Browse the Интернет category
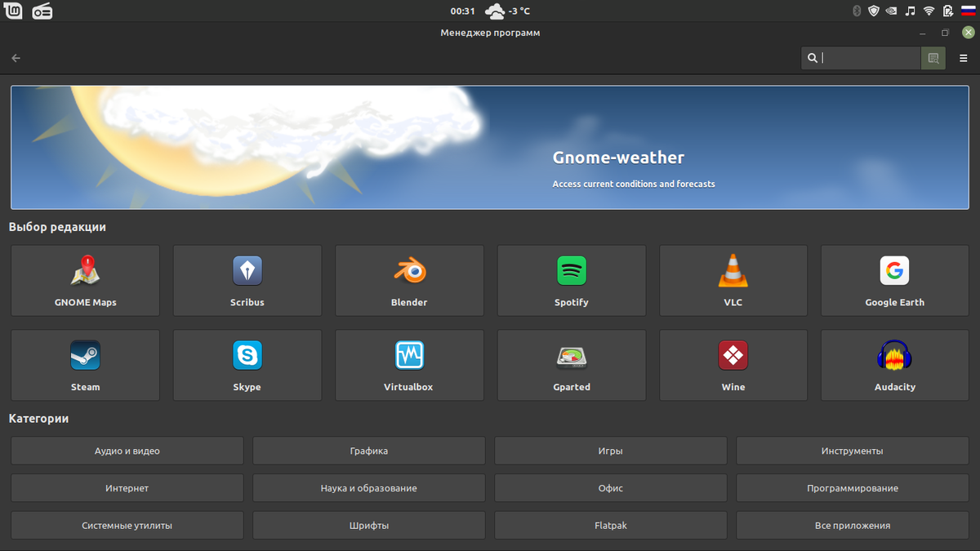This screenshot has height=551, width=980. (127, 488)
